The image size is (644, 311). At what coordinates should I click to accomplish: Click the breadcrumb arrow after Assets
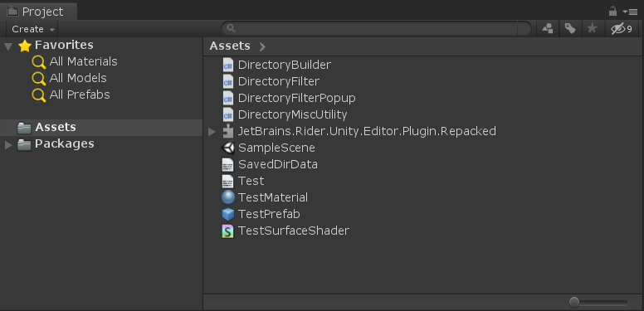coord(262,46)
